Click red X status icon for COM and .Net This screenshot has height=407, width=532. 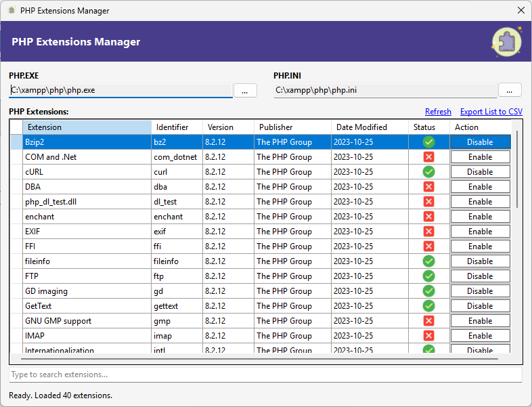[x=429, y=157]
